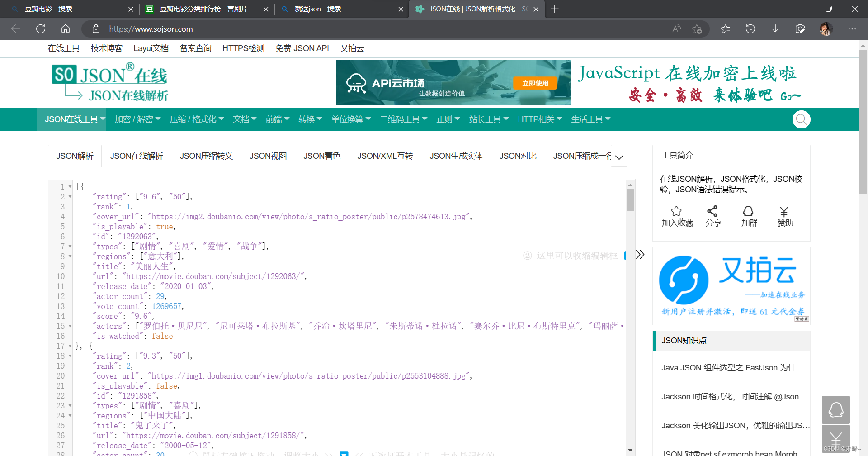868x456 pixels.
Task: Fold line 1 in code editor
Action: click(70, 187)
